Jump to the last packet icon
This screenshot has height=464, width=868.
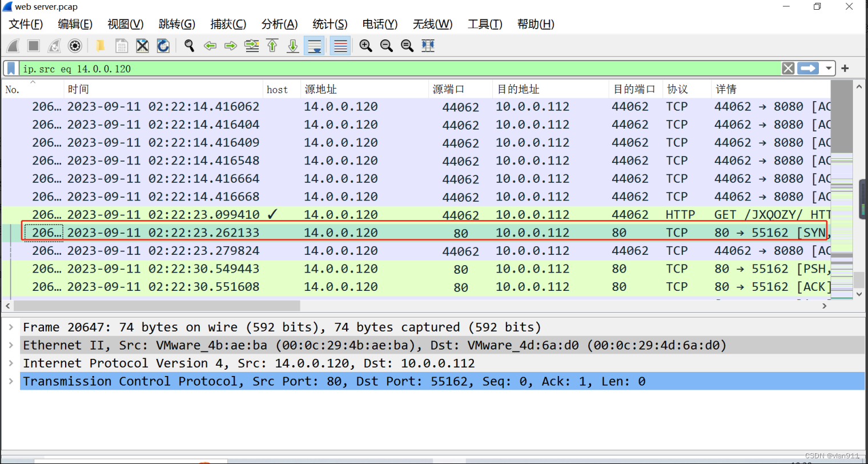[x=293, y=46]
